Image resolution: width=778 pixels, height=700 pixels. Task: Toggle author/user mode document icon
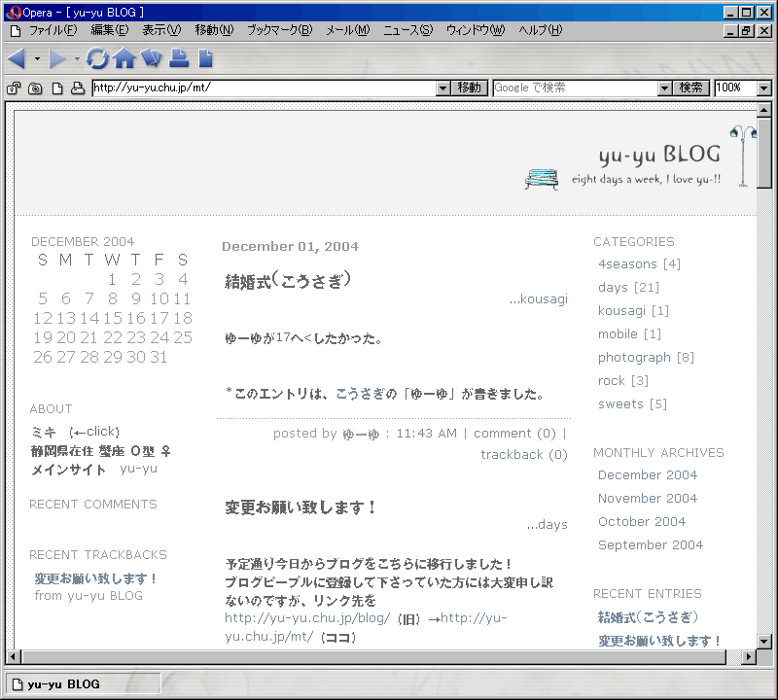(x=57, y=88)
